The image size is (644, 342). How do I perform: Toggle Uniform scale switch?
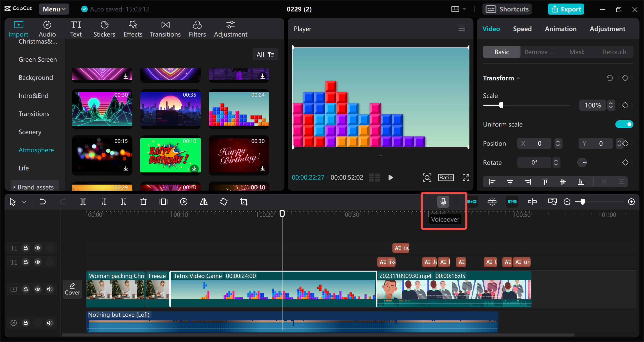coord(624,124)
